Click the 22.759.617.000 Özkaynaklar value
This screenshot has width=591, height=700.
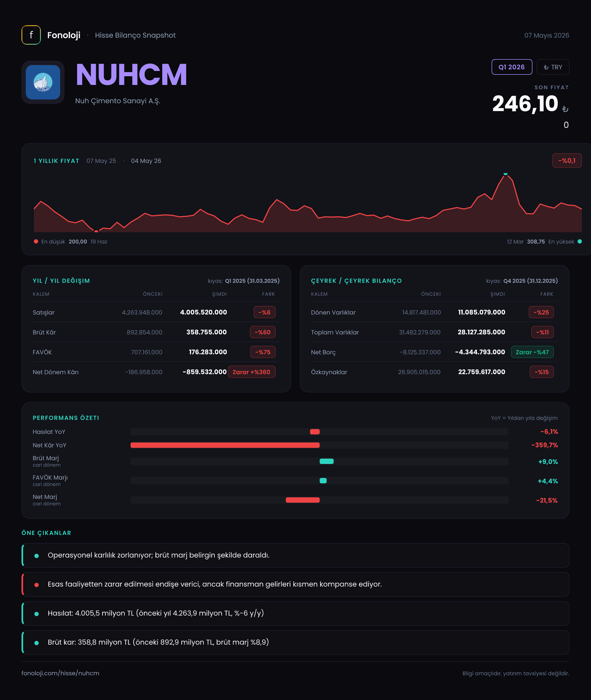tap(481, 372)
